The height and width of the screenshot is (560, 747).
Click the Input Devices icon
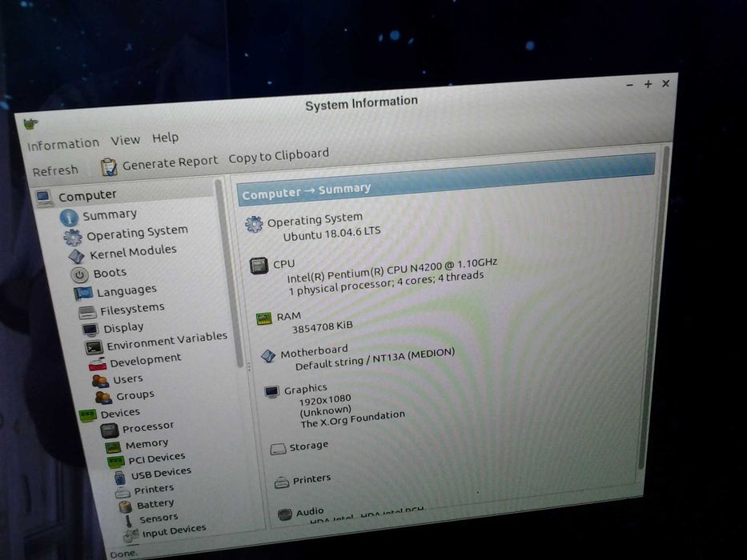tap(131, 534)
